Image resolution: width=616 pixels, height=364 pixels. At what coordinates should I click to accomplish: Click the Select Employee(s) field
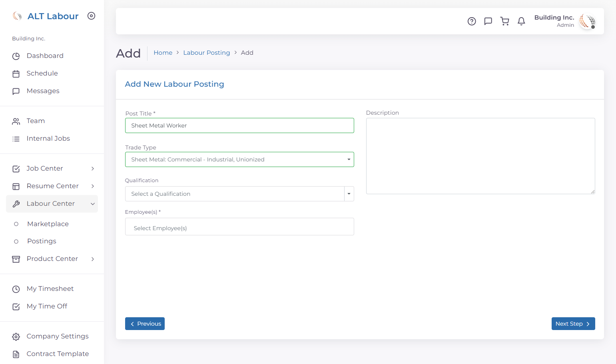(239, 227)
